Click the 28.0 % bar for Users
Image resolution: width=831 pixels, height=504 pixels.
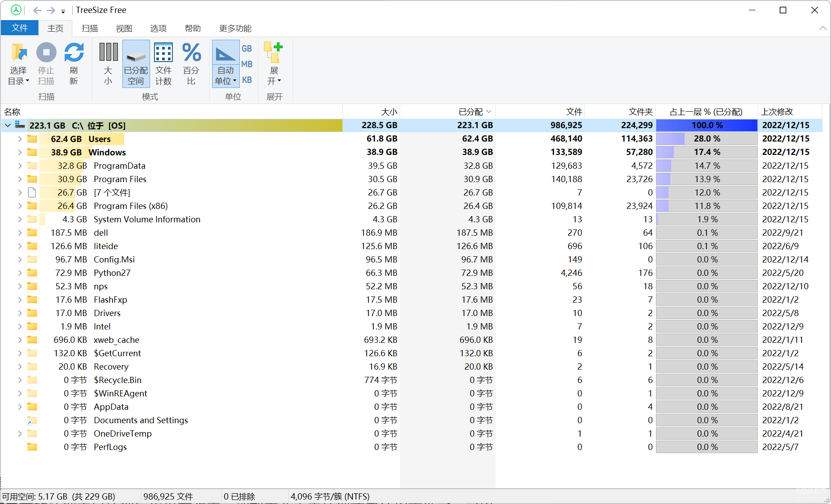pos(707,139)
